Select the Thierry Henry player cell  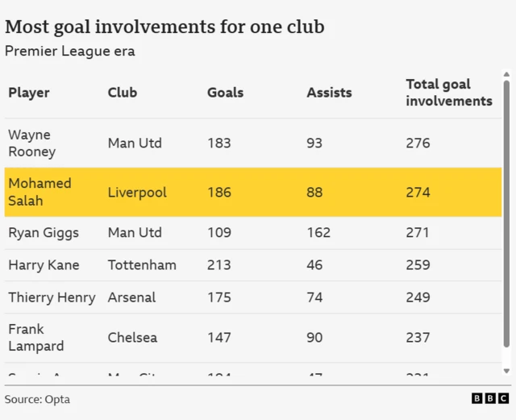point(52,297)
